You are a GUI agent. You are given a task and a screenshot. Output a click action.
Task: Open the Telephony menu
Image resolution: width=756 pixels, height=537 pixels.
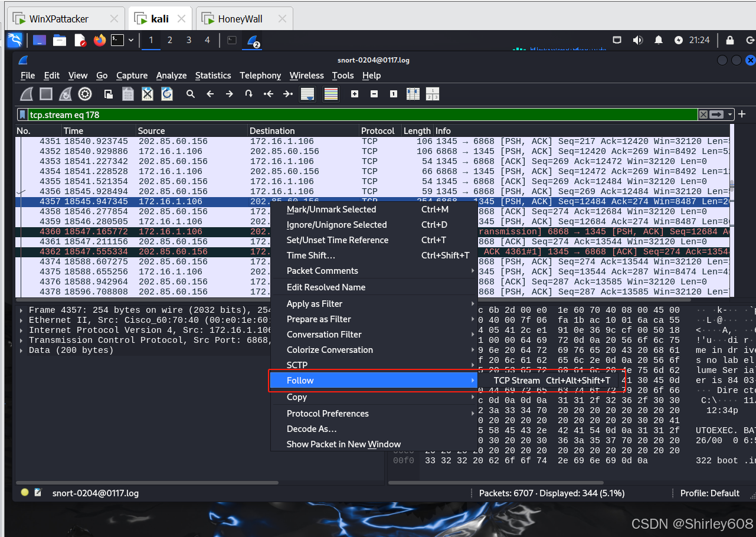(260, 76)
